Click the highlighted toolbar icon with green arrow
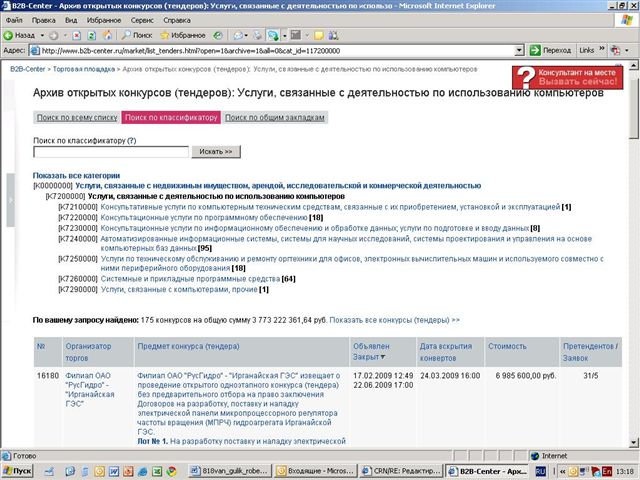Screen dimensions: 640x480 pos(273,36)
